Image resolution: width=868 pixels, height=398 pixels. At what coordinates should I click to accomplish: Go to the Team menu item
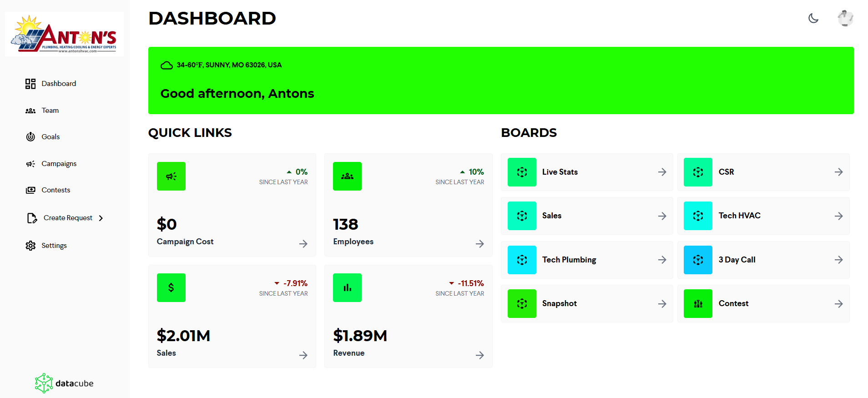pos(50,111)
